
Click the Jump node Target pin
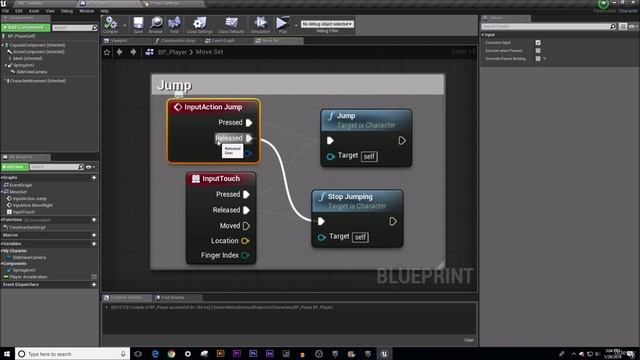pos(331,156)
